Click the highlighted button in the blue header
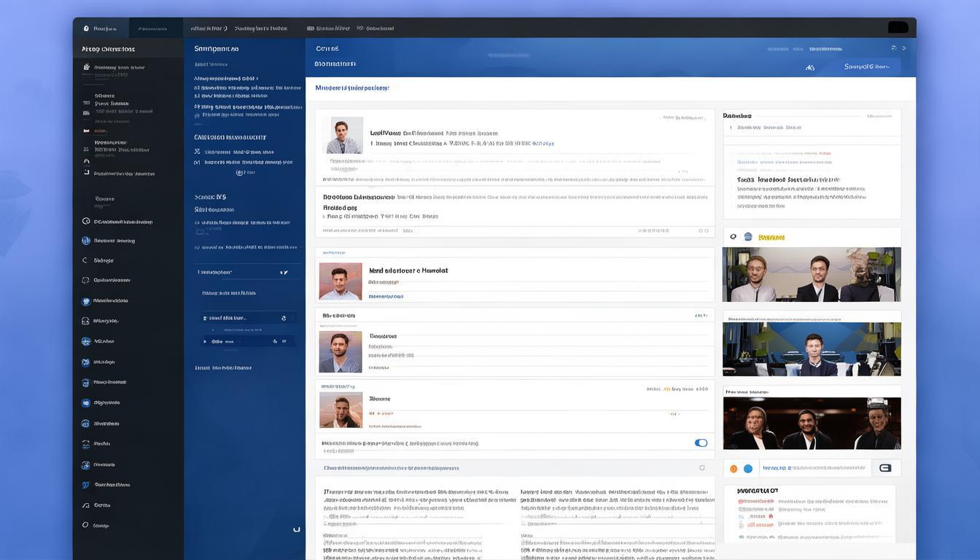 [x=866, y=67]
